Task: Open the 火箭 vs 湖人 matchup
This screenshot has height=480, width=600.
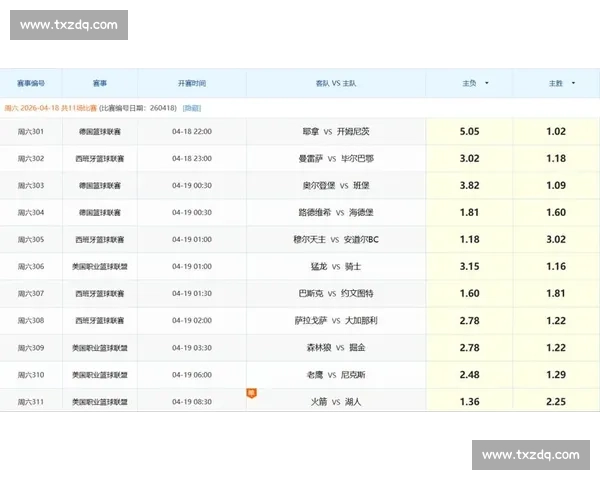Action: click(x=336, y=402)
